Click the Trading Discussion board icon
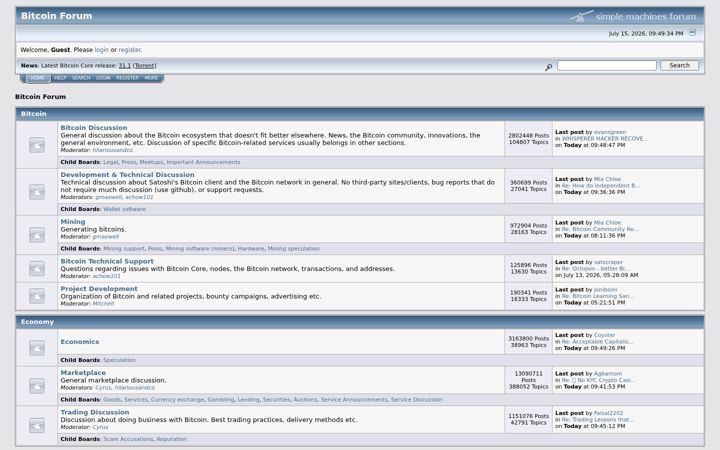Screen dimensions: 720x450 (x=37, y=425)
